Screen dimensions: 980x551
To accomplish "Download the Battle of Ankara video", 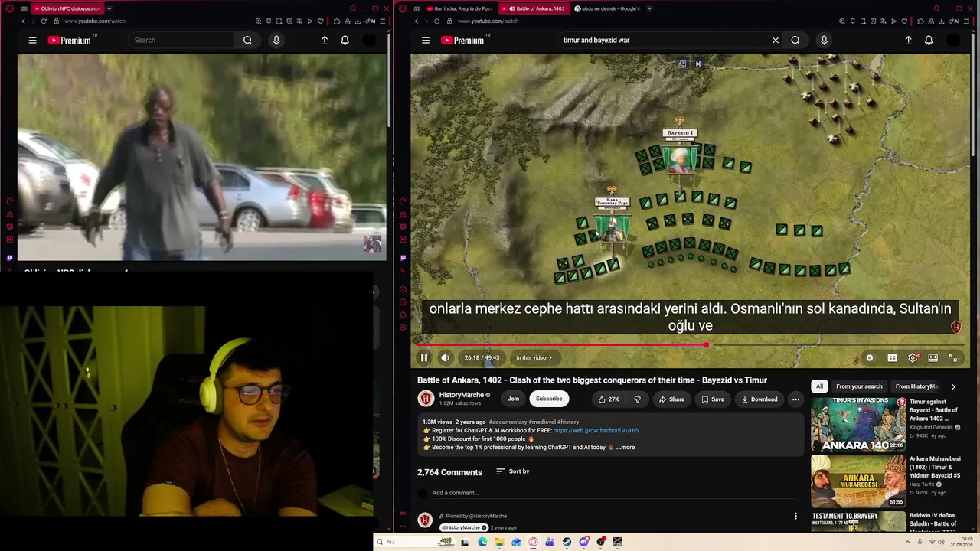I will tap(759, 399).
